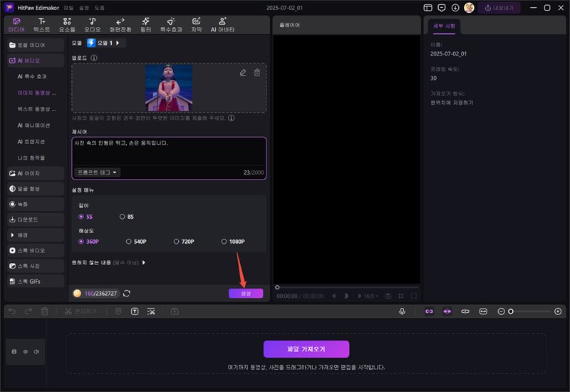Expand the 배경 sidebar item
Screen dimensions: 570x392
click(35, 235)
